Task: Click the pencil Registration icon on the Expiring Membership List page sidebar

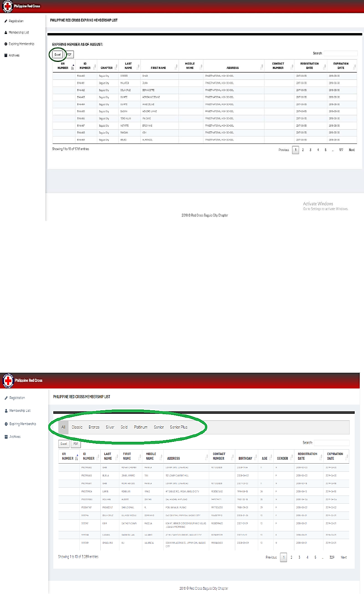Action: (x=6, y=21)
